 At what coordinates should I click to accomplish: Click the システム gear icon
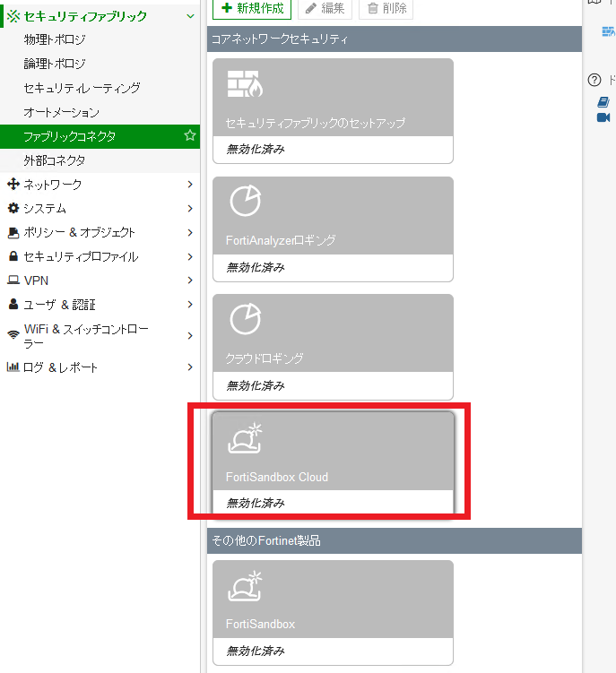13,208
